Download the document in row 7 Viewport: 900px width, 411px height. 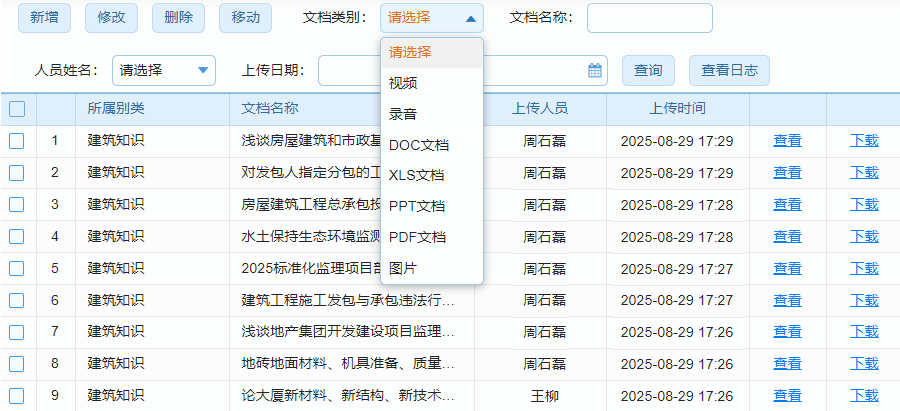[864, 331]
